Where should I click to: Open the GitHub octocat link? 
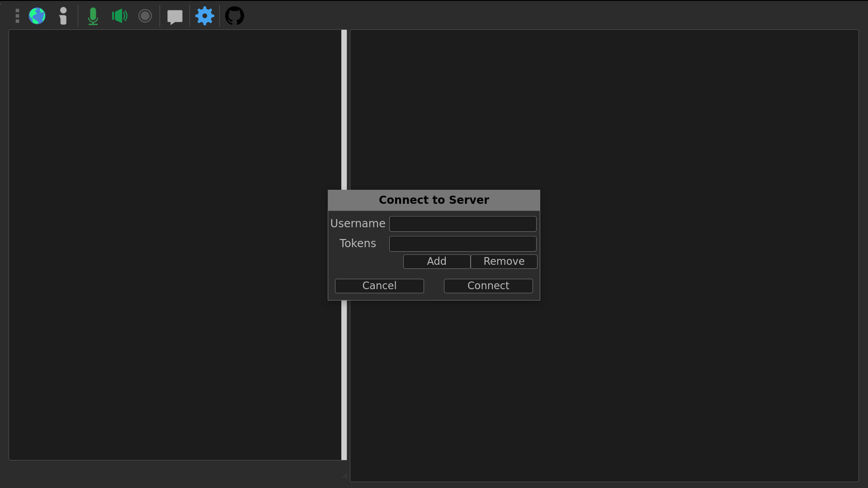tap(235, 16)
